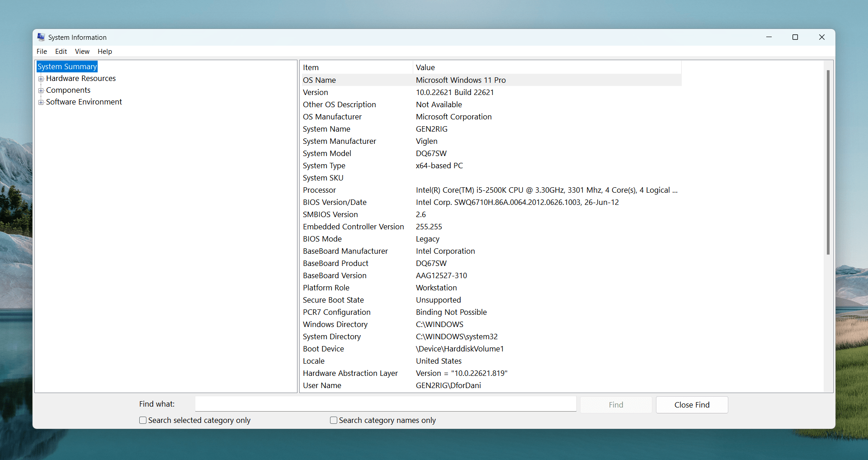
Task: Enable the Search selected category only checkbox
Action: pyautogui.click(x=142, y=420)
